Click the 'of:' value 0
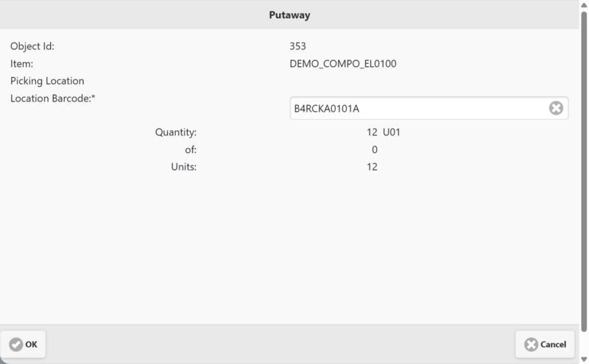The height and width of the screenshot is (364, 589). click(375, 150)
